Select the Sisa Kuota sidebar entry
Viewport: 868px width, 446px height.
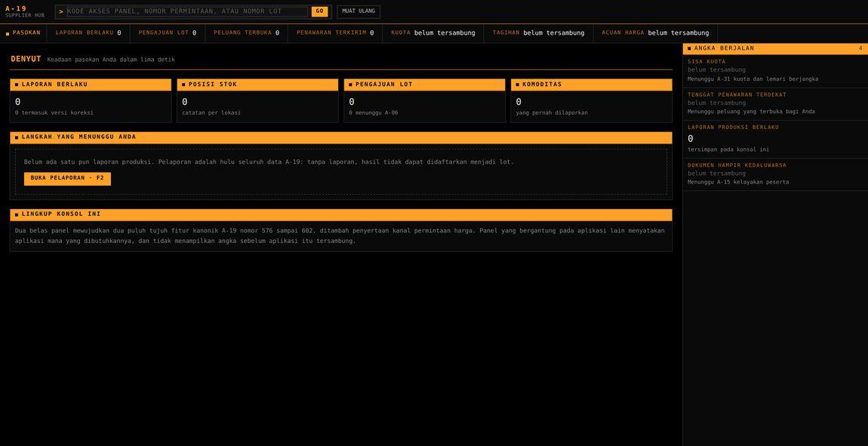click(775, 71)
